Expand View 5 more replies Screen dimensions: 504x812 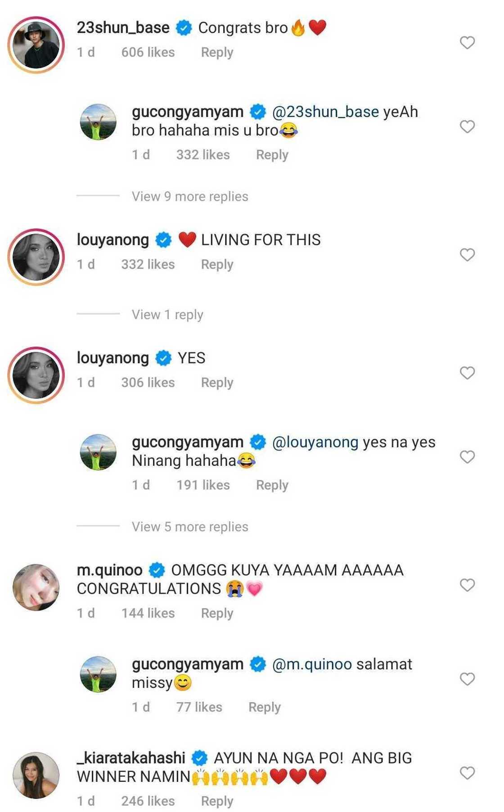189,526
